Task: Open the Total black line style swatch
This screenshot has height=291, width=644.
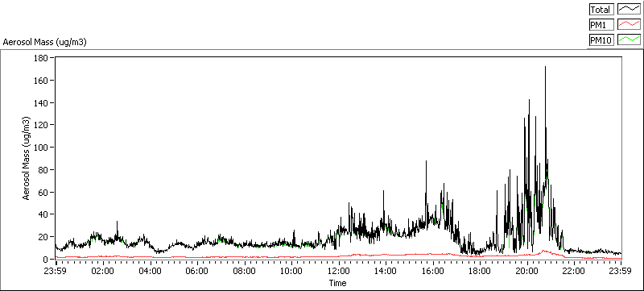Action: tap(630, 10)
